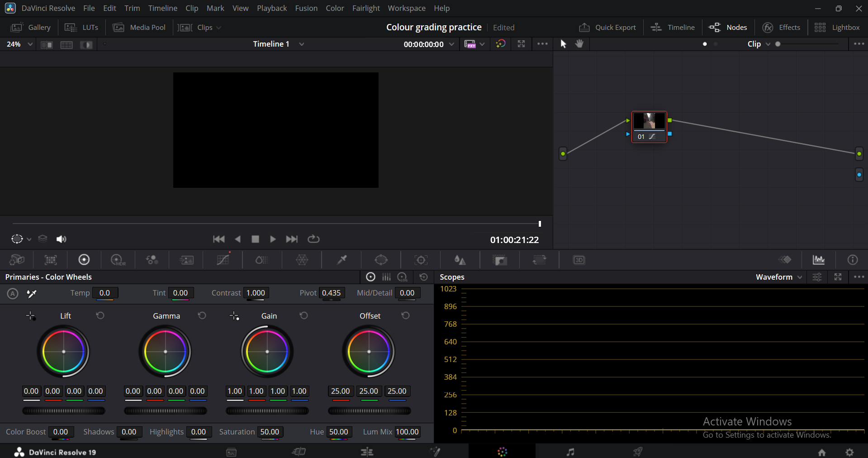Open the RGB Mixer palette
This screenshot has width=868, height=458.
[x=152, y=260]
